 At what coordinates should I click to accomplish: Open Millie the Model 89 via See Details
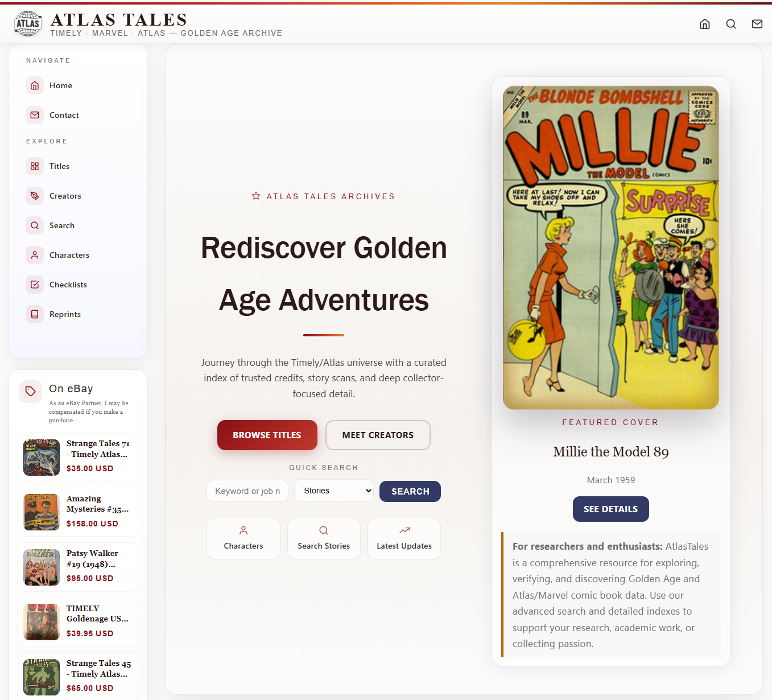coord(610,509)
